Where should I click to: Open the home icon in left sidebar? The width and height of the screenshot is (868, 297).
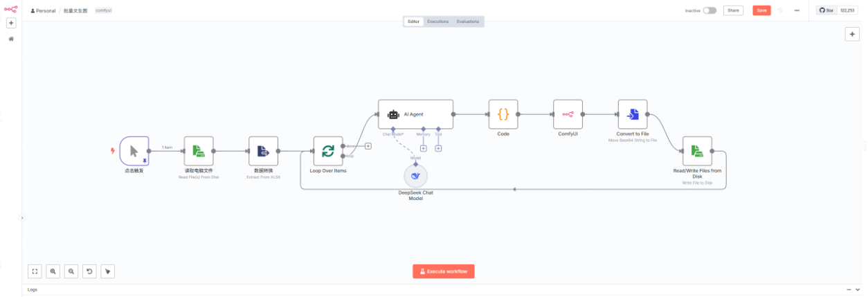[11, 39]
